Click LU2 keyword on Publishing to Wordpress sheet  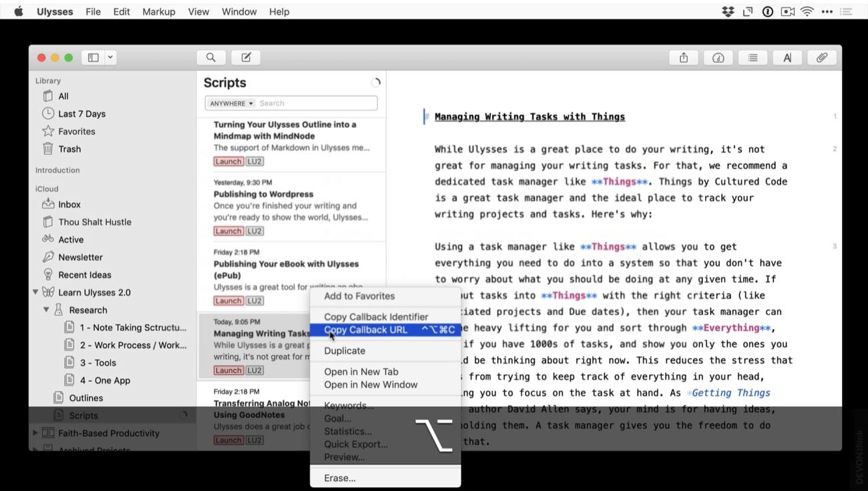point(254,231)
